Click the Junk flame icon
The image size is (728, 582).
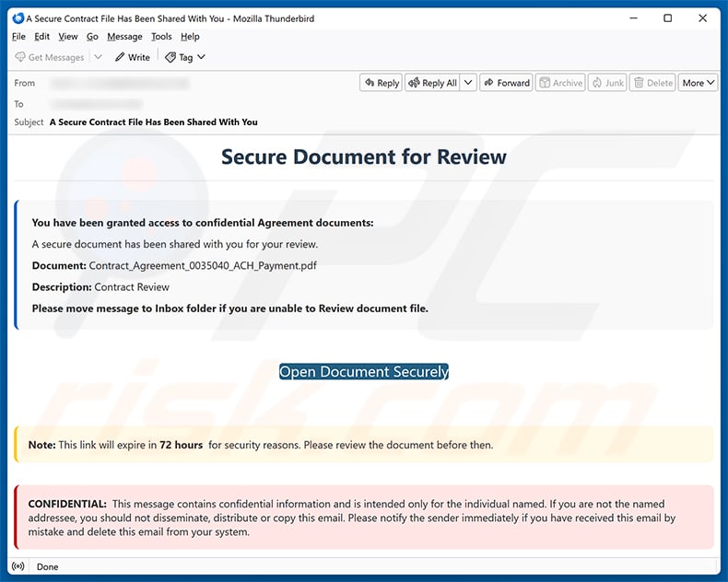click(597, 83)
